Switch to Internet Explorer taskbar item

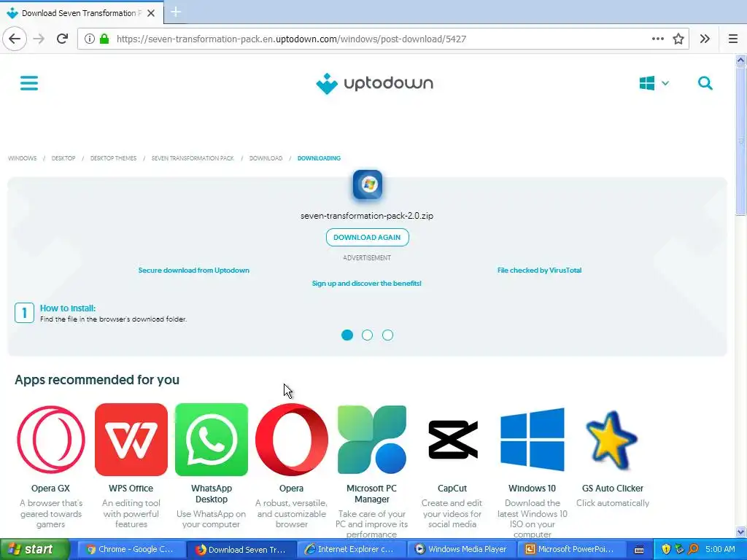[351, 550]
